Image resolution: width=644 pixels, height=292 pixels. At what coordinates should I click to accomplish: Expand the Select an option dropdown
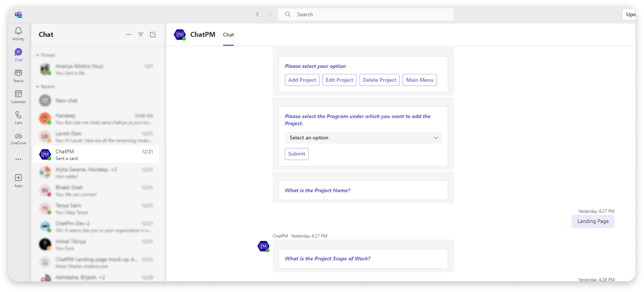click(363, 138)
